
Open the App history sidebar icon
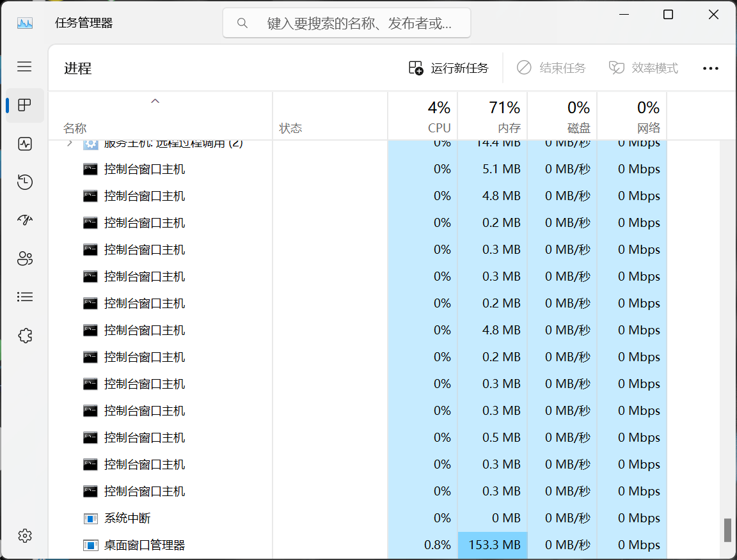pos(24,182)
